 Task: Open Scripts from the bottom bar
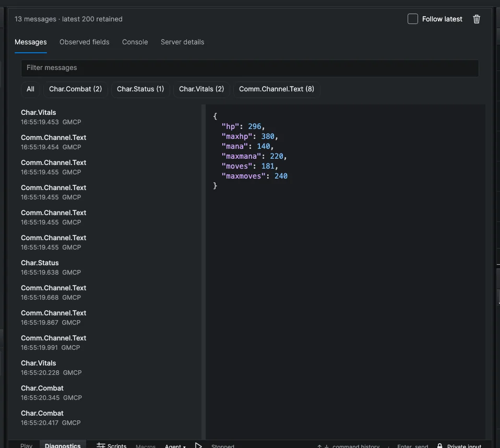[112, 445]
